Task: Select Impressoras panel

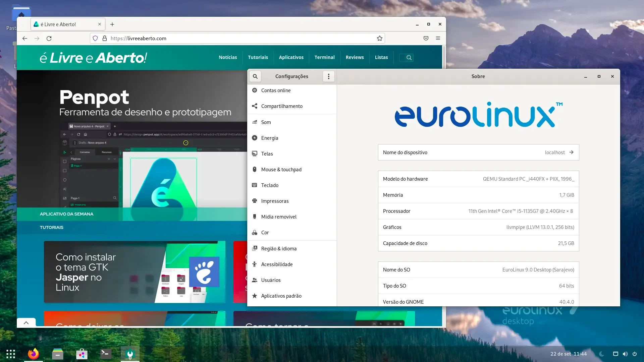Action: click(292, 201)
